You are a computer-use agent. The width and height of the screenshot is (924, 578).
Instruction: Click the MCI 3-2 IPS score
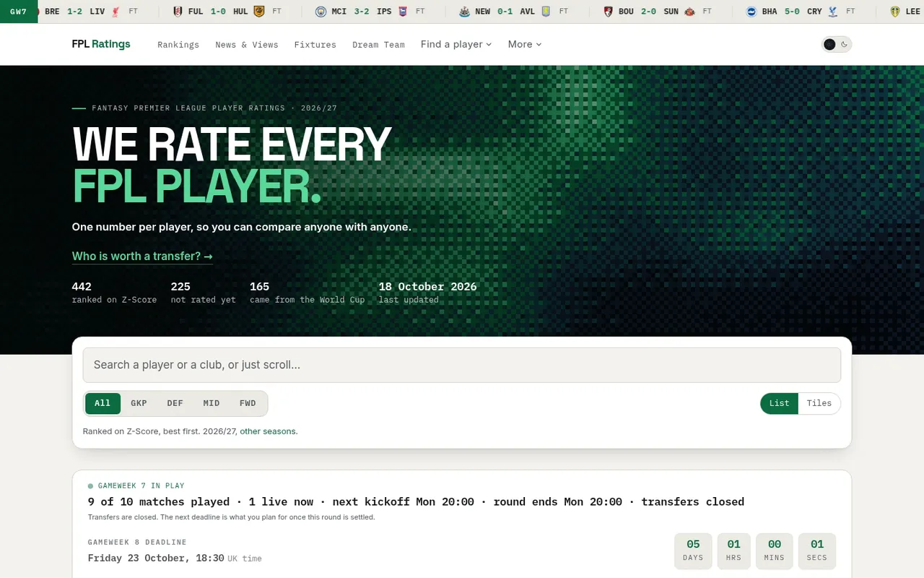[x=362, y=12]
